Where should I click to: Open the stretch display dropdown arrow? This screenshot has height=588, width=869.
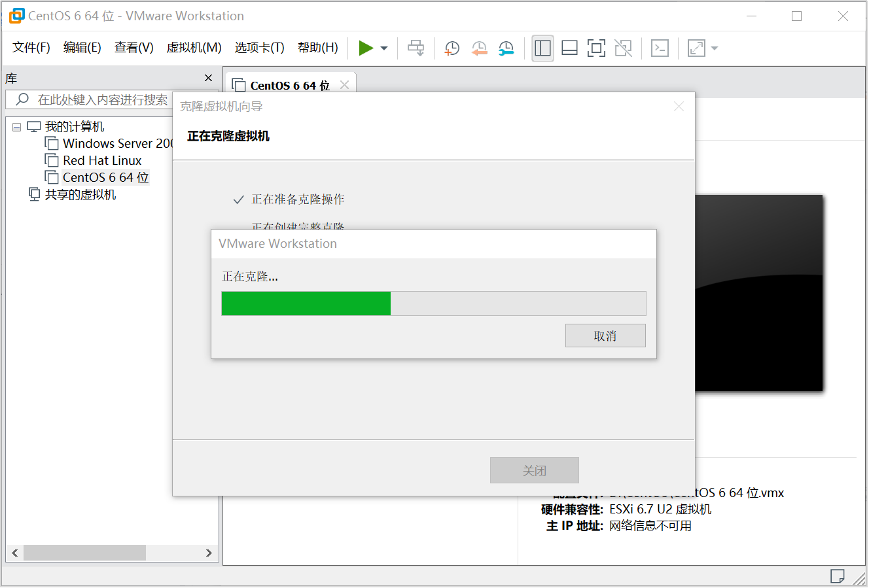coord(715,48)
